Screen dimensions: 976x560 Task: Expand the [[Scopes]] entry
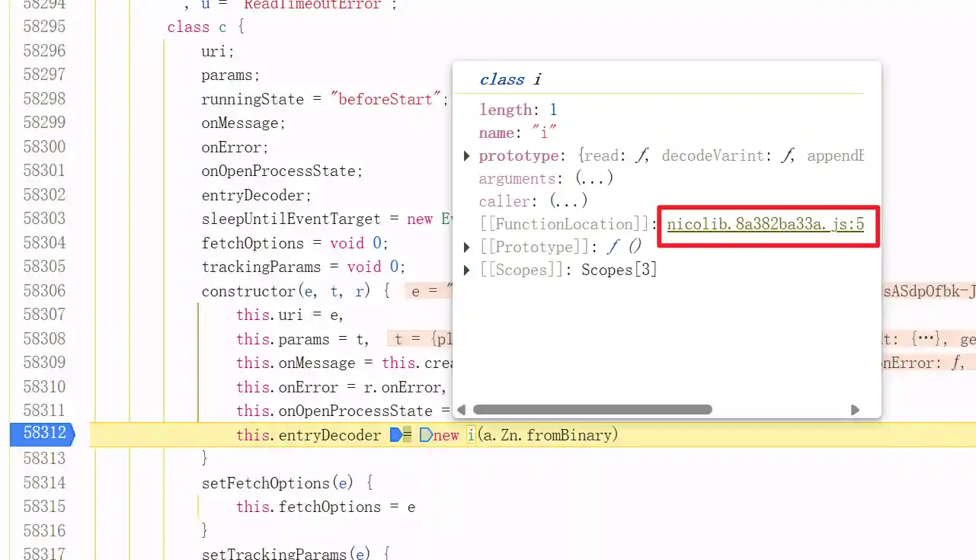click(x=467, y=270)
